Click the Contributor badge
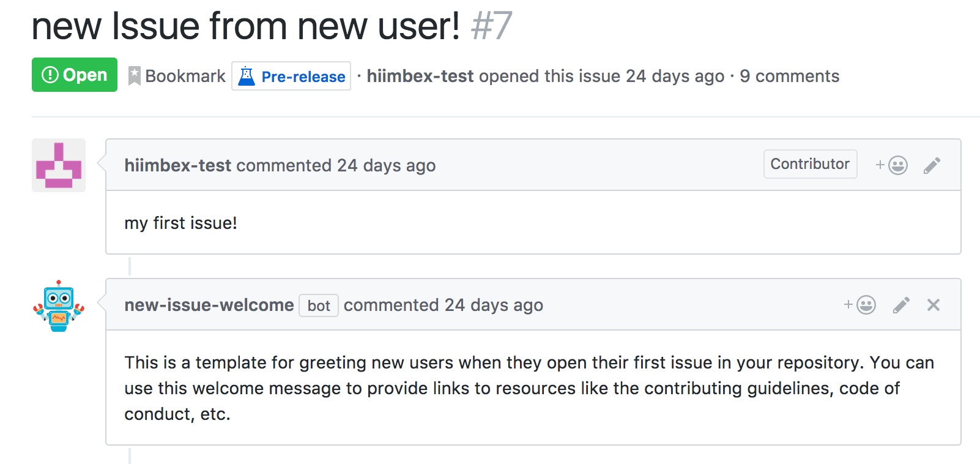 click(811, 164)
